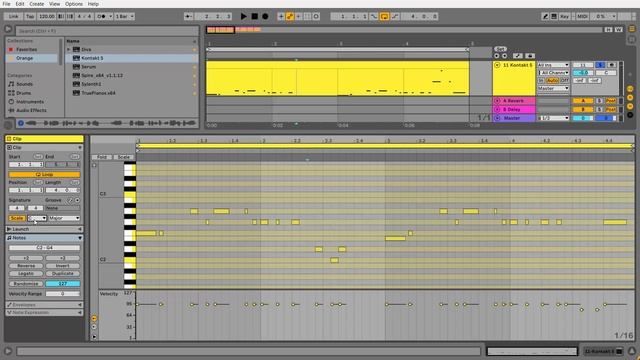Image resolution: width=640 pixels, height=360 pixels.
Task: Select the Instruments category
Action: tap(30, 102)
